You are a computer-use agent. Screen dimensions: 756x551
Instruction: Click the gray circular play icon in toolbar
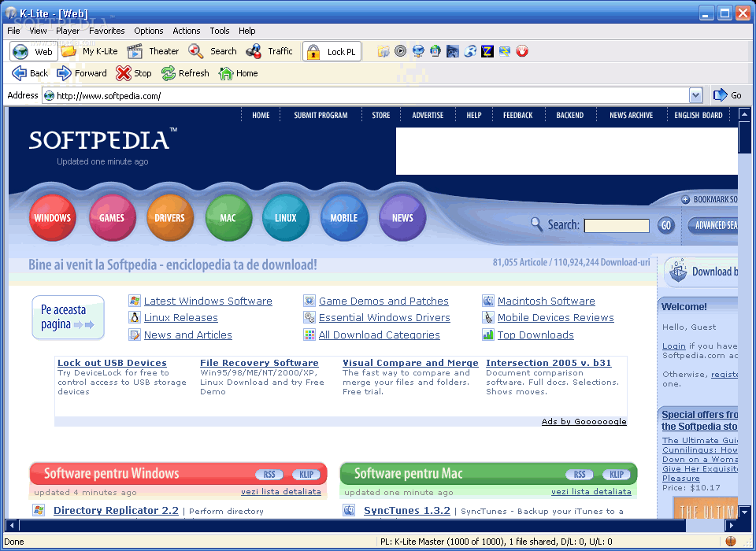[400, 50]
